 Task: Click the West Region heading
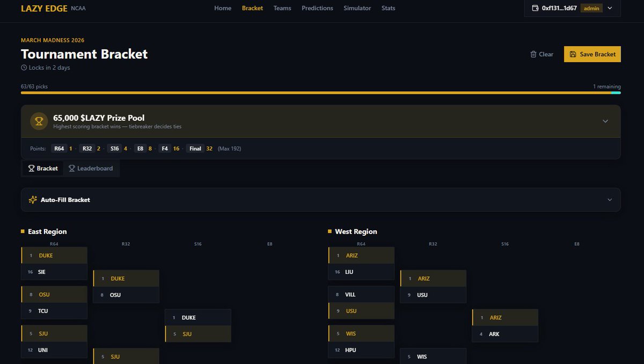(x=356, y=232)
